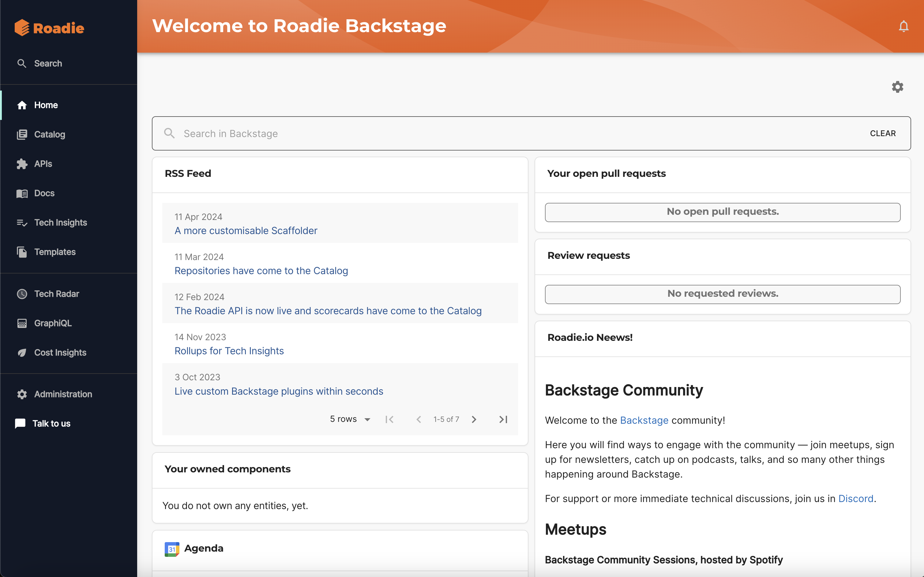Follow the Backstage community link
The height and width of the screenshot is (577, 924).
(x=644, y=420)
